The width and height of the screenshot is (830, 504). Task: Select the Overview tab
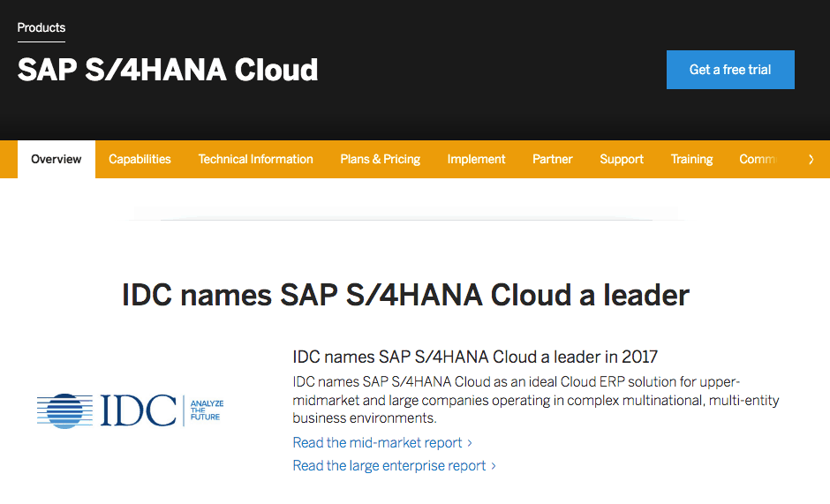point(57,160)
